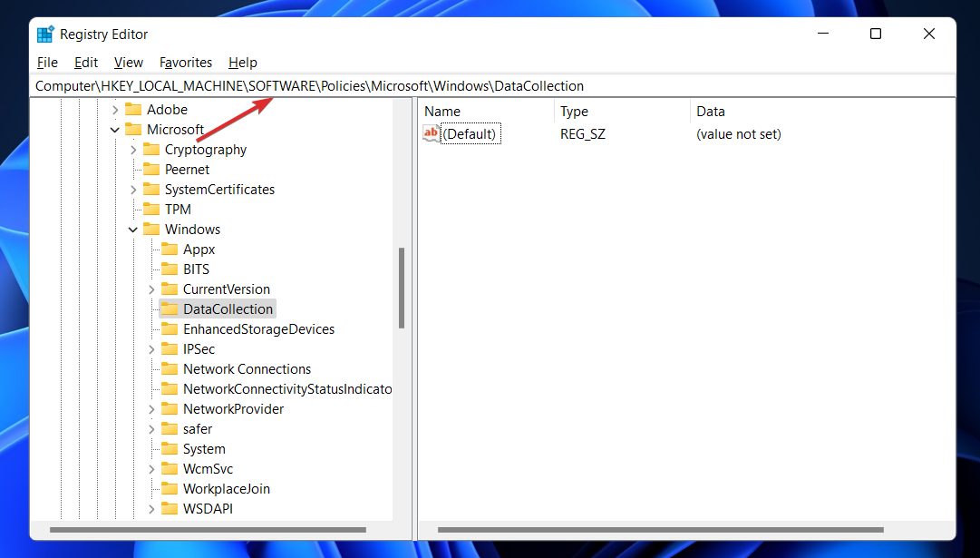Click the System folder icon
The image size is (980, 558).
coord(170,449)
